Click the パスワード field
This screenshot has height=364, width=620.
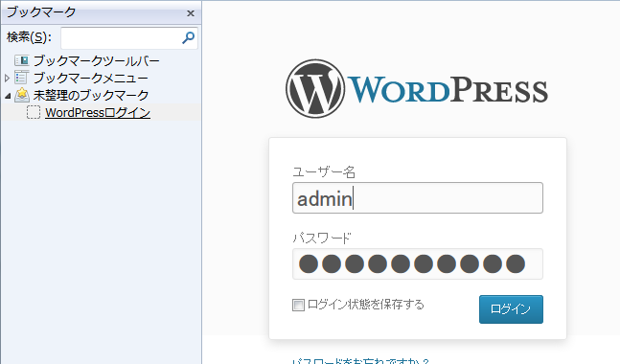(418, 264)
